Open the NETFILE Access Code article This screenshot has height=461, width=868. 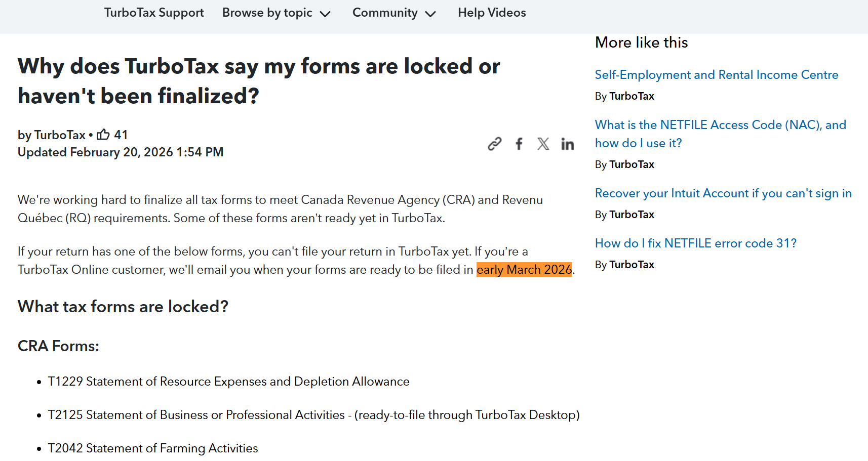[720, 125]
